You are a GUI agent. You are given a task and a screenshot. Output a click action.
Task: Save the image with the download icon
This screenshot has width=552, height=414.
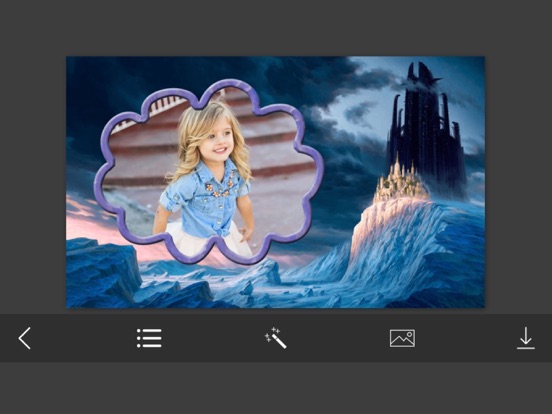526,338
